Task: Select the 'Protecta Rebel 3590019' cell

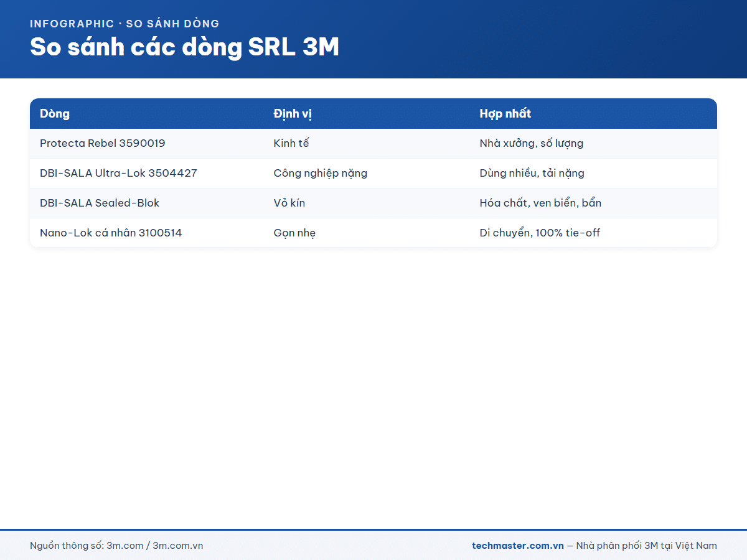Action: tap(147, 143)
